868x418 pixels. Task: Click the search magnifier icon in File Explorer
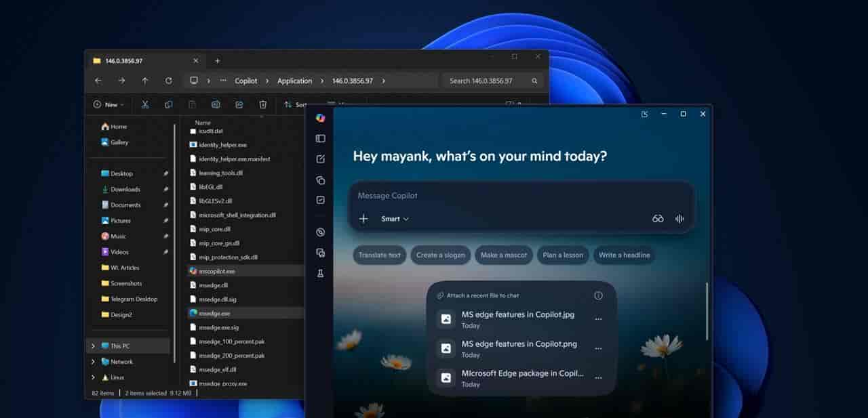pyautogui.click(x=534, y=81)
